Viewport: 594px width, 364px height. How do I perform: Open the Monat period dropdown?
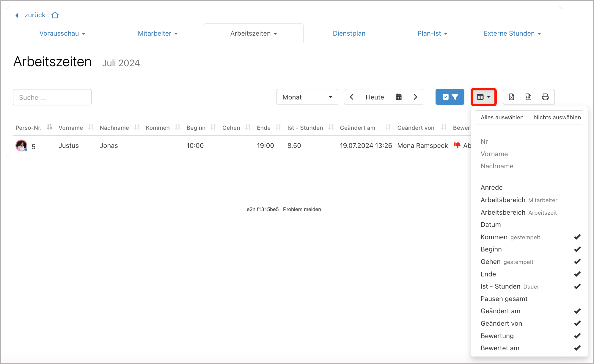[x=307, y=97]
